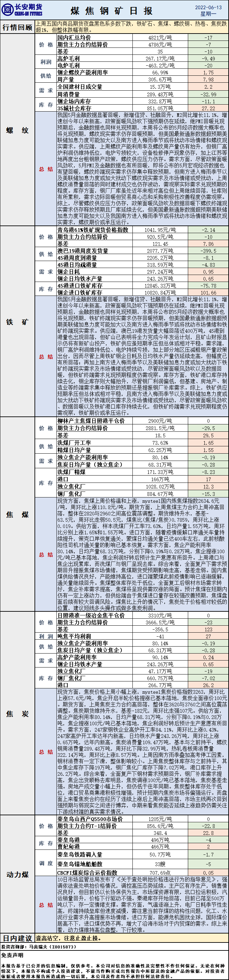Image resolution: width=229 pixels, height=980 pixels.
Task: Select the 钢企螺纹产能利用率 label
Action: click(x=83, y=72)
